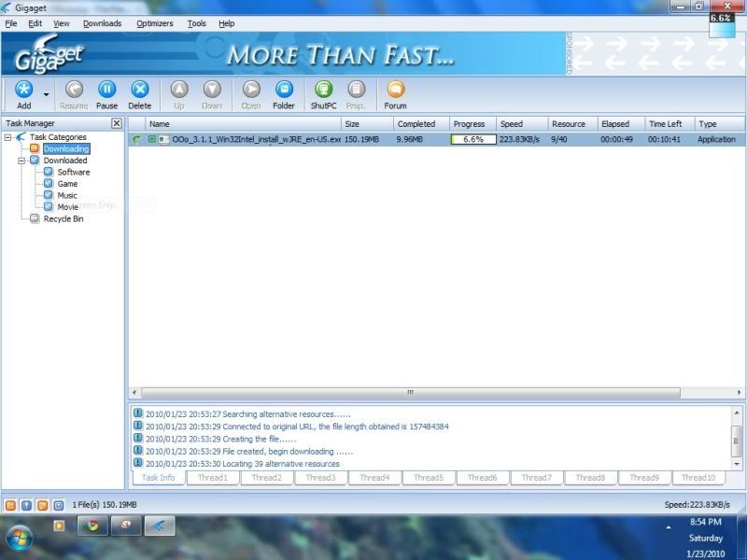
Task: Open the Downloads menu
Action: click(102, 23)
